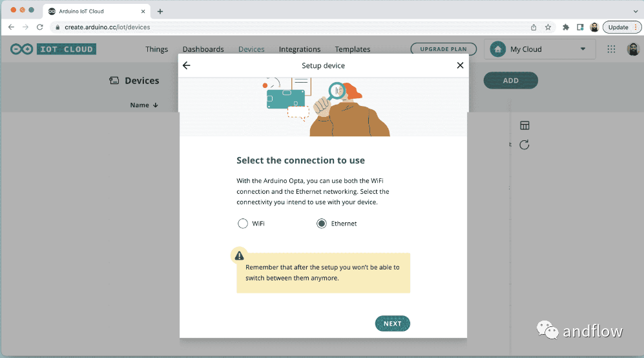Click the browser back arrow
Image resolution: width=644 pixels, height=358 pixels.
pos(11,27)
